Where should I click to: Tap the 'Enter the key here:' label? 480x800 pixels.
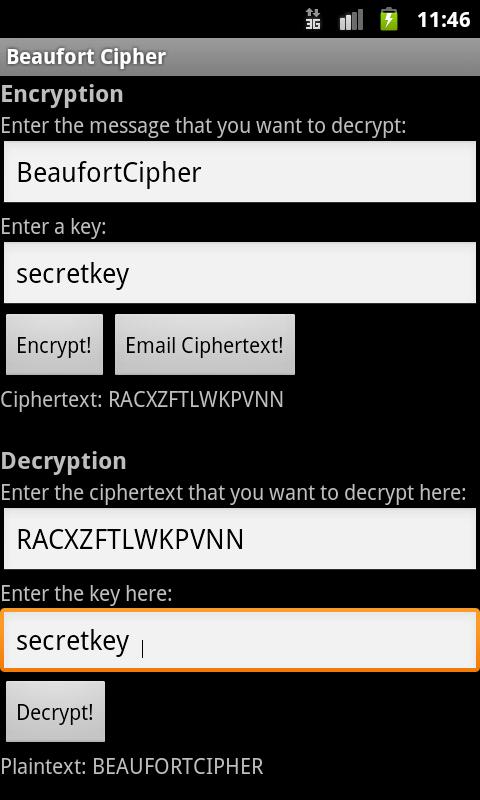click(86, 594)
